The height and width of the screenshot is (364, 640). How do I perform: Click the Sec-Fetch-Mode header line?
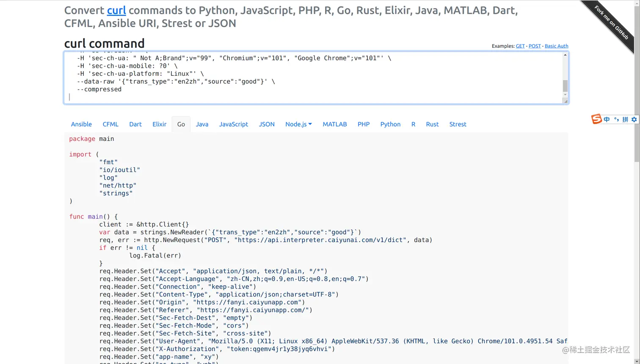click(x=174, y=325)
